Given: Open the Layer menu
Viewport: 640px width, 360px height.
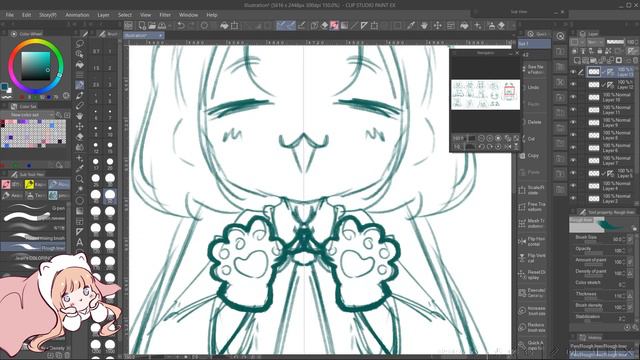Looking at the screenshot, I should click(x=103, y=15).
